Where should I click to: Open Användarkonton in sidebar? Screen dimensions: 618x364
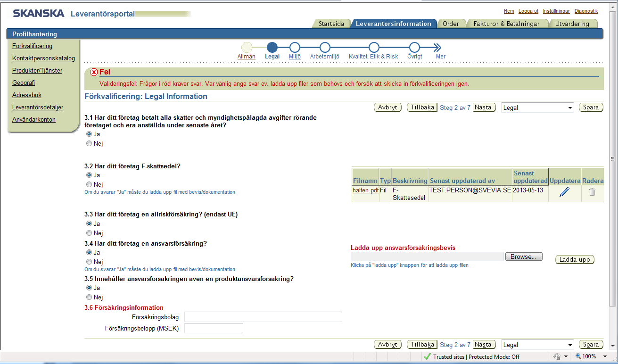coord(34,120)
